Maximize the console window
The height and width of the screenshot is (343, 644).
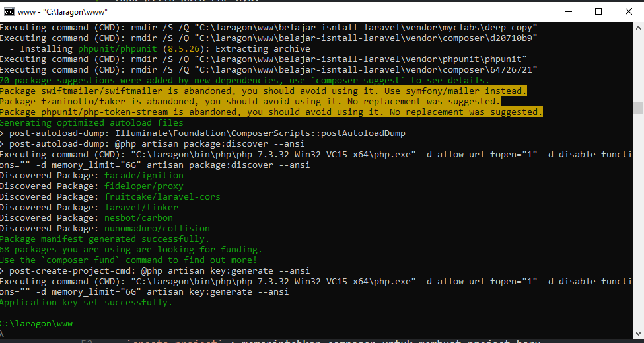[x=598, y=11]
